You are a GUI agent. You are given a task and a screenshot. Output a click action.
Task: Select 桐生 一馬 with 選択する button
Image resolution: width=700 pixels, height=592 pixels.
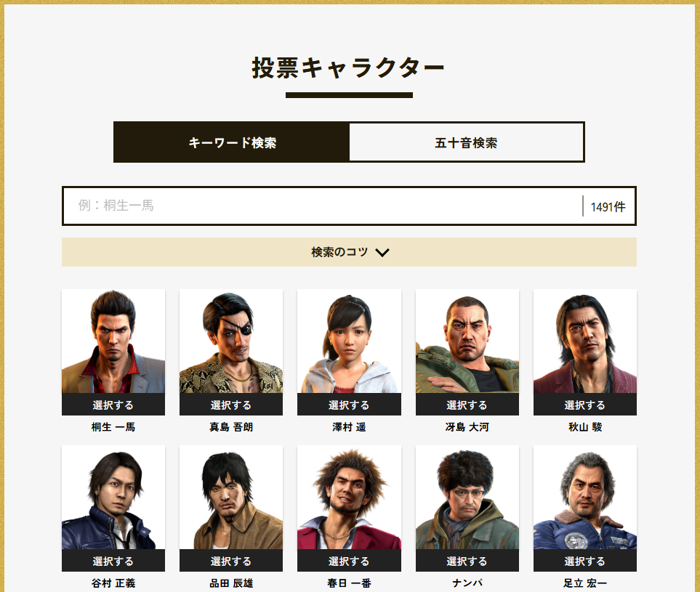pos(113,405)
